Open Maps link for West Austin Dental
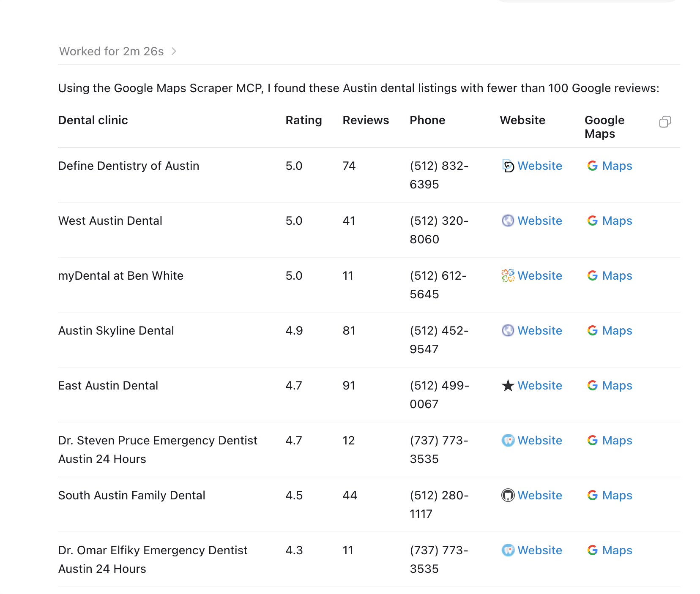The image size is (700, 594). 617,221
